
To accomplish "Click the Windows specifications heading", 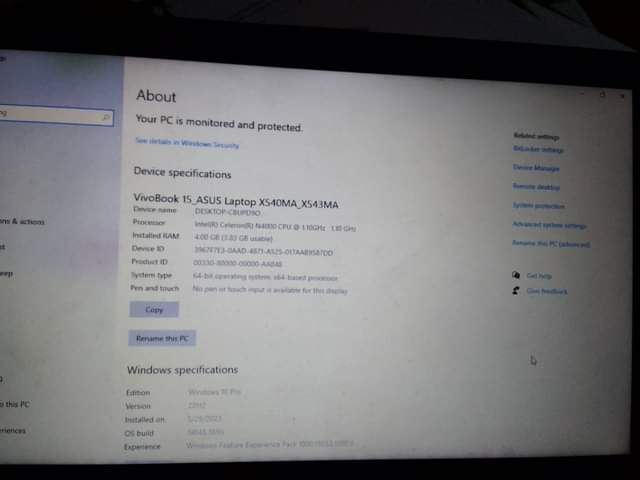I will tap(182, 370).
